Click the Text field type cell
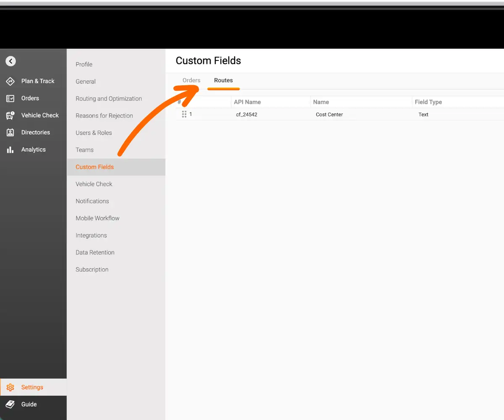 [x=423, y=114]
